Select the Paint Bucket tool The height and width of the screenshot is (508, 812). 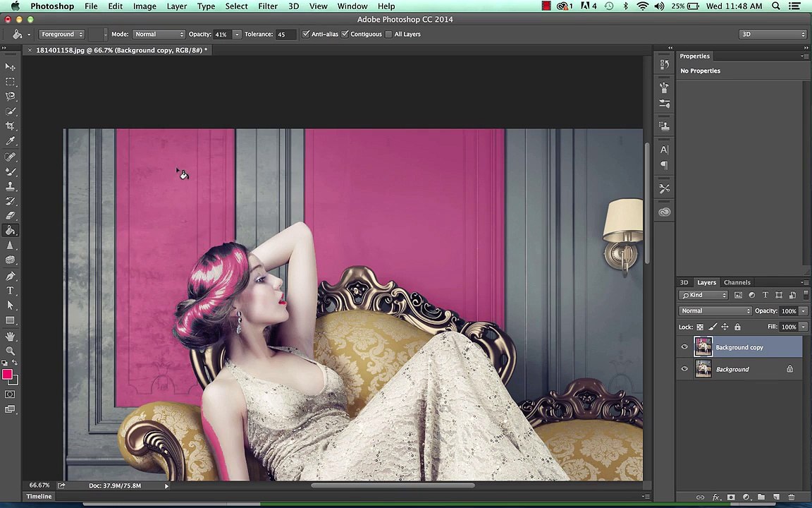point(10,231)
